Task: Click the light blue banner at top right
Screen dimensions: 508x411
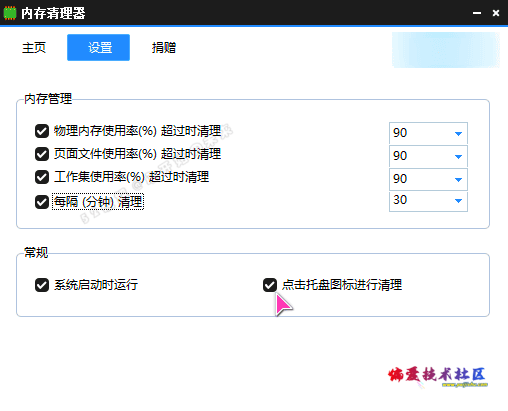Action: 446,50
